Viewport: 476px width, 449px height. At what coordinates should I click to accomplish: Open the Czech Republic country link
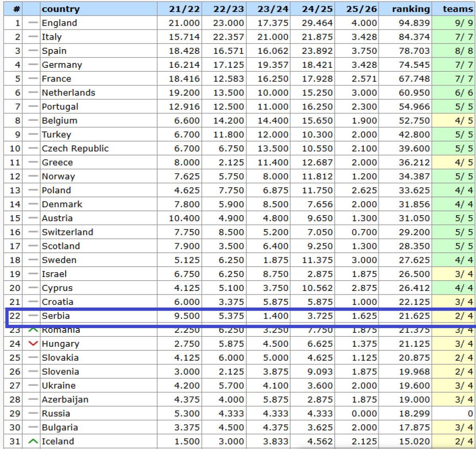[x=75, y=149]
